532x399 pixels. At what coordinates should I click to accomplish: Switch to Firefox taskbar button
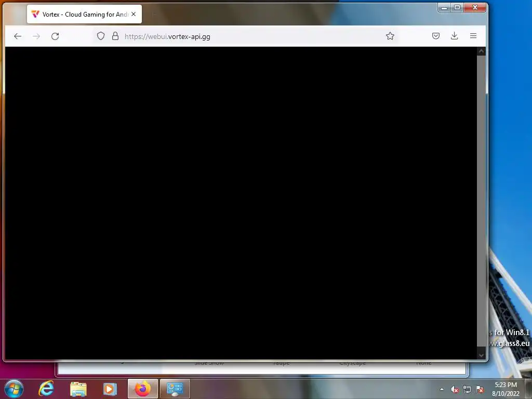click(143, 389)
